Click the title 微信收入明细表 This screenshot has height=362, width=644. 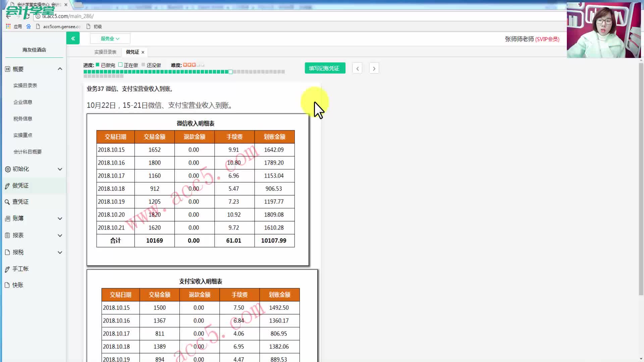pos(196,123)
